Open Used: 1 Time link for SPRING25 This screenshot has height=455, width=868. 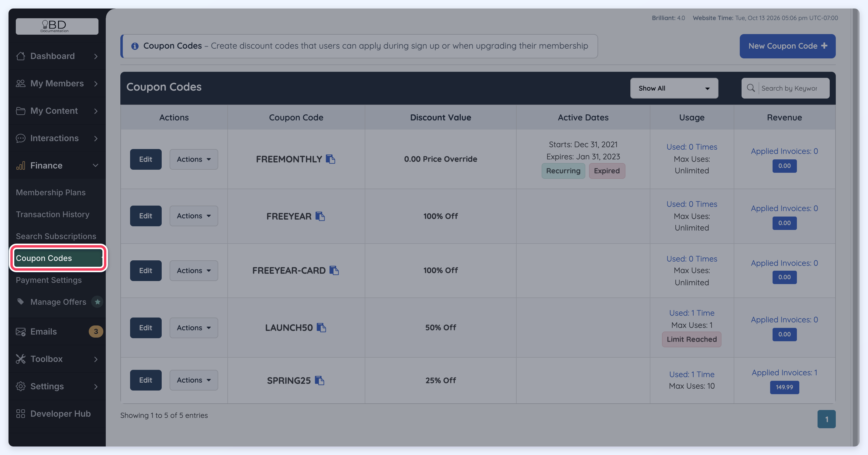[x=691, y=374]
